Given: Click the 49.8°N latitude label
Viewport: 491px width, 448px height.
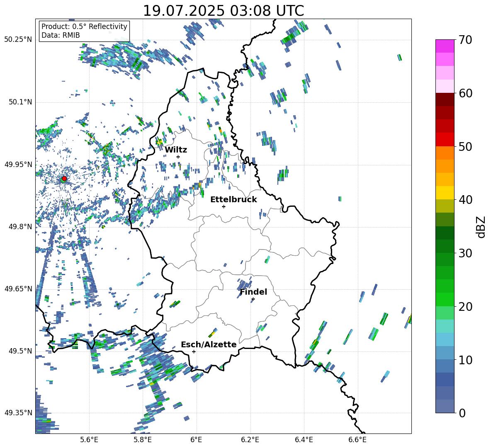Looking at the screenshot, I should [x=20, y=227].
